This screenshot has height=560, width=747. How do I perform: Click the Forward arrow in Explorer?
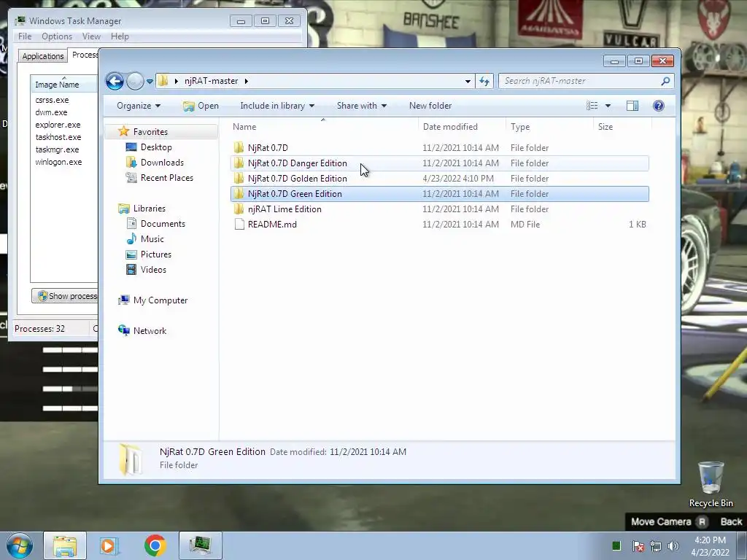(x=135, y=82)
